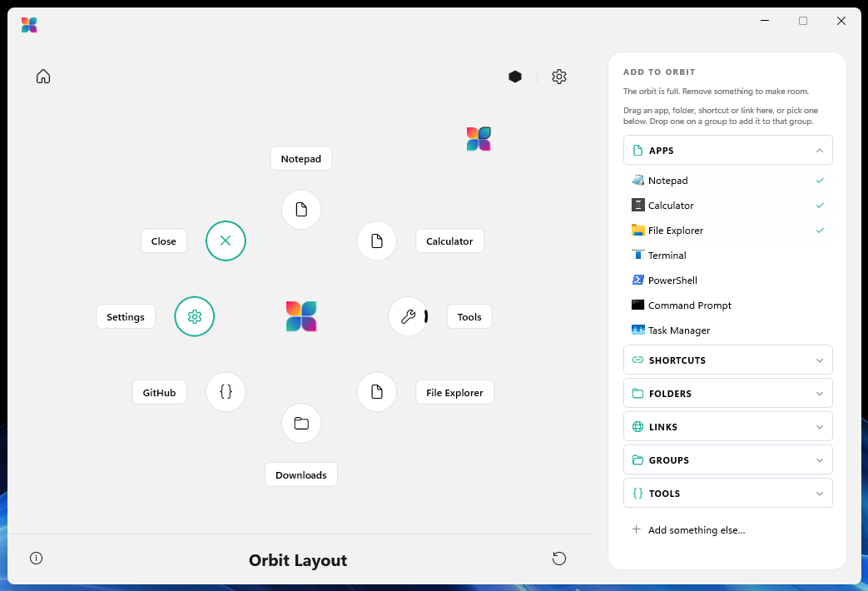Screen dimensions: 868x591
Task: Expand the SHORTCUTS section
Action: click(728, 360)
